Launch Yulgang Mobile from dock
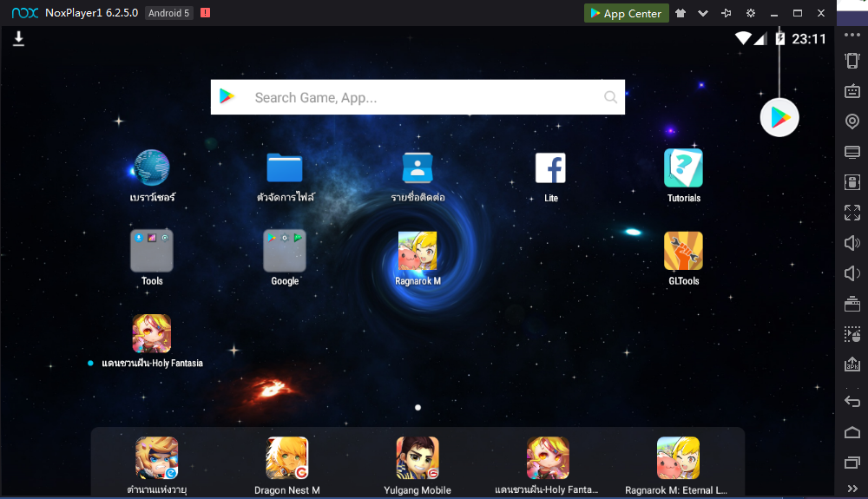 coord(418,457)
